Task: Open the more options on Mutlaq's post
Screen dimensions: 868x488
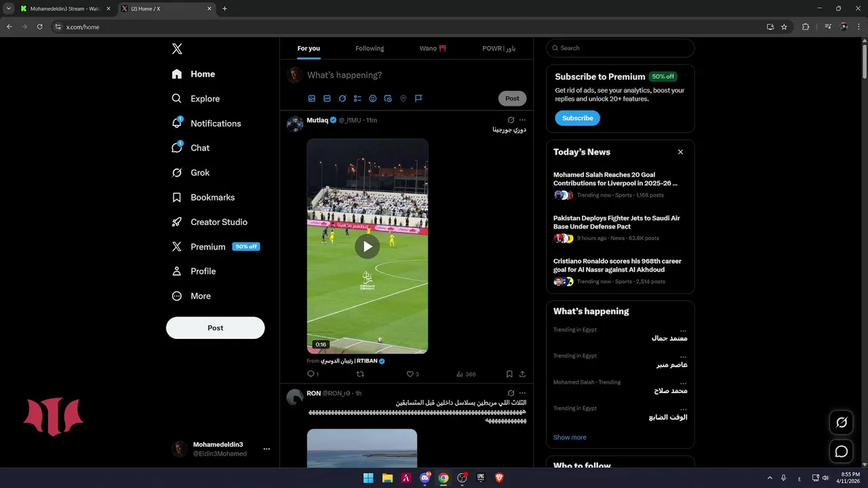Action: (522, 120)
